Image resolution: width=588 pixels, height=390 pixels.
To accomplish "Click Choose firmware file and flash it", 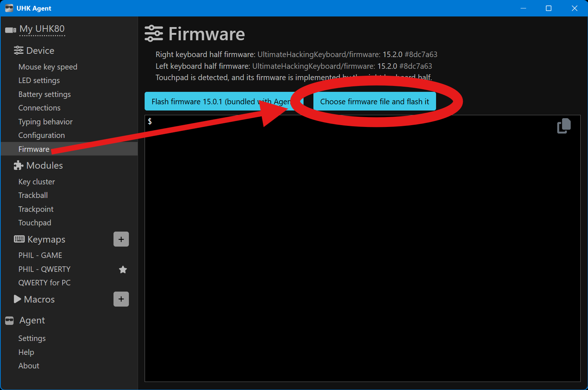I will [x=374, y=102].
